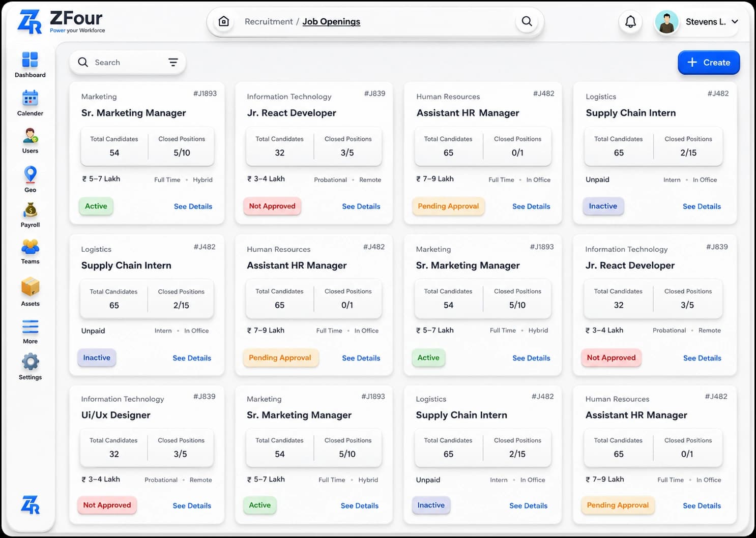
Task: Open the filter icon in Search box
Action: [x=173, y=62]
